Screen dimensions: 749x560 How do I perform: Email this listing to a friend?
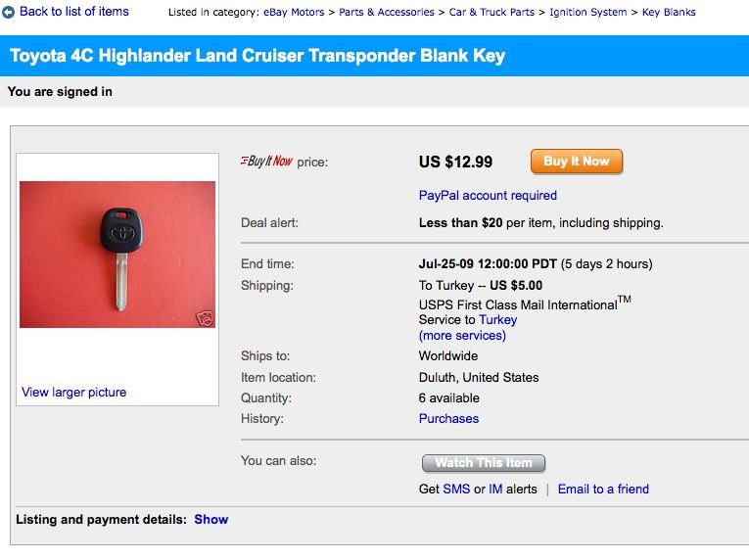(x=603, y=490)
